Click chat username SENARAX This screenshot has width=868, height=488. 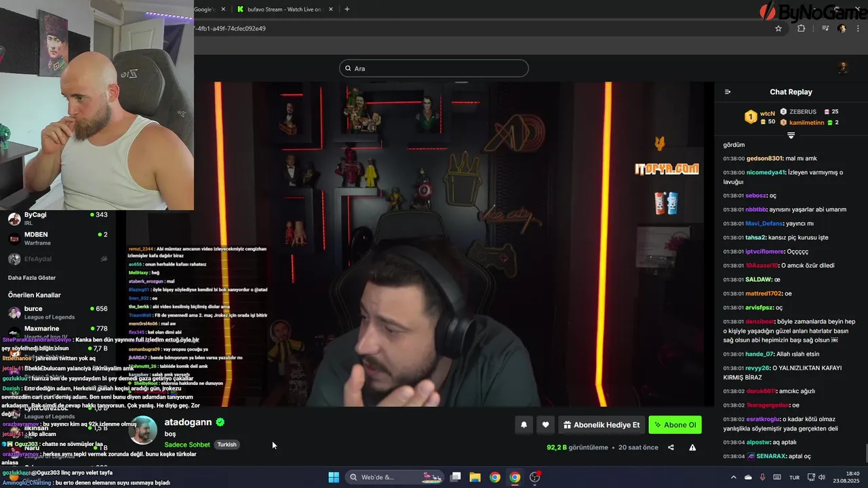pyautogui.click(x=771, y=456)
